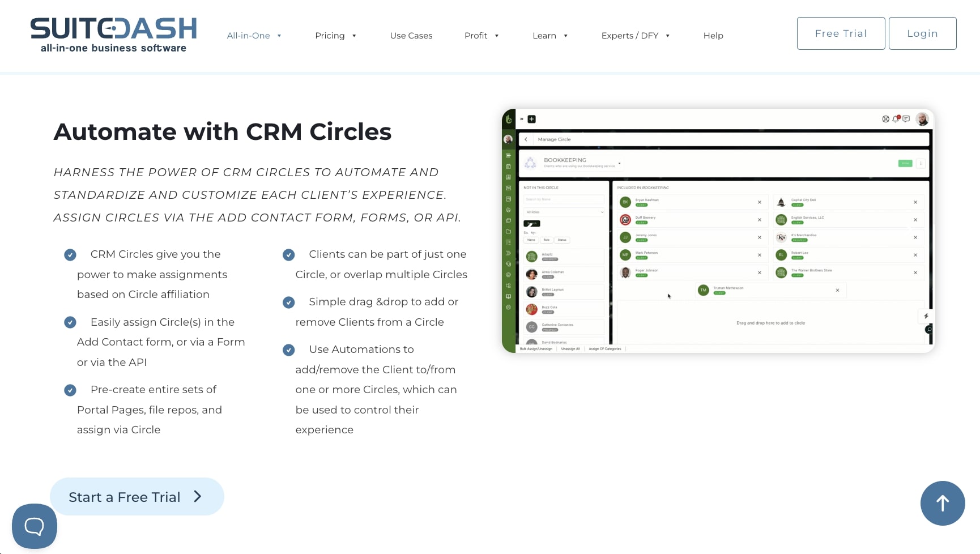Click the Automate with CRM Circles heading
This screenshot has width=980, height=554.
pos(223,132)
